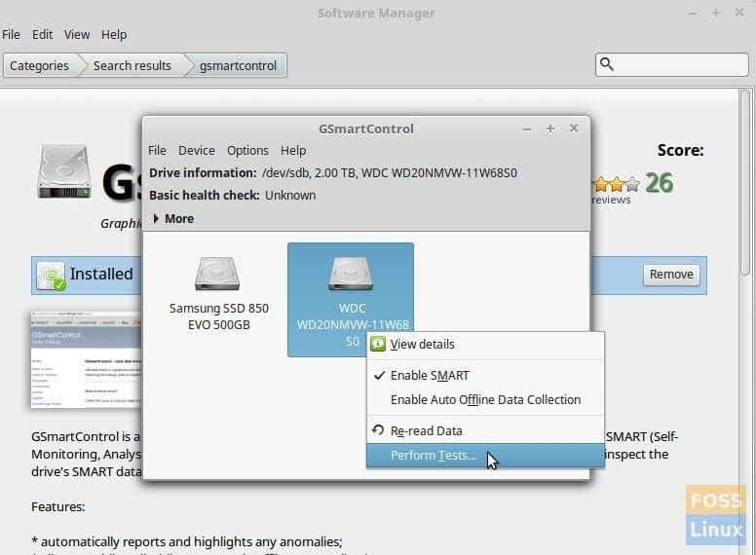The width and height of the screenshot is (756, 555).
Task: Click the View details info icon
Action: [x=378, y=344]
